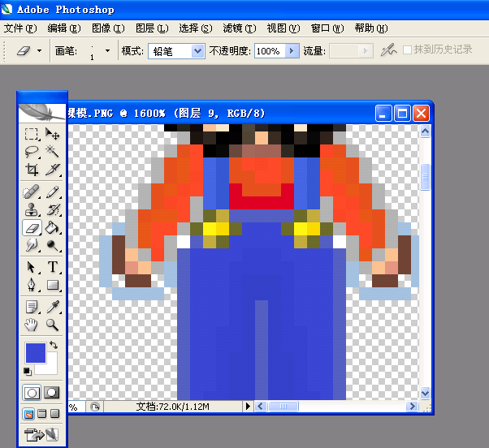Switch to Quick Mask mode
The image size is (489, 448).
(x=52, y=393)
